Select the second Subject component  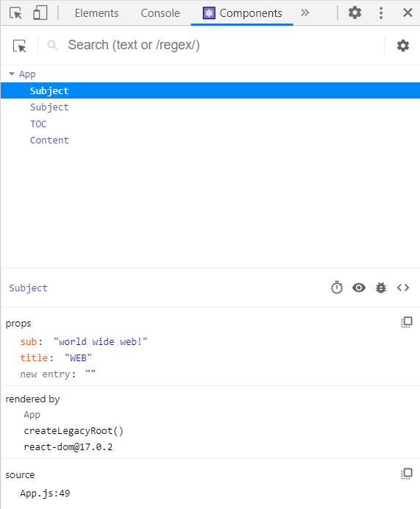tap(49, 107)
